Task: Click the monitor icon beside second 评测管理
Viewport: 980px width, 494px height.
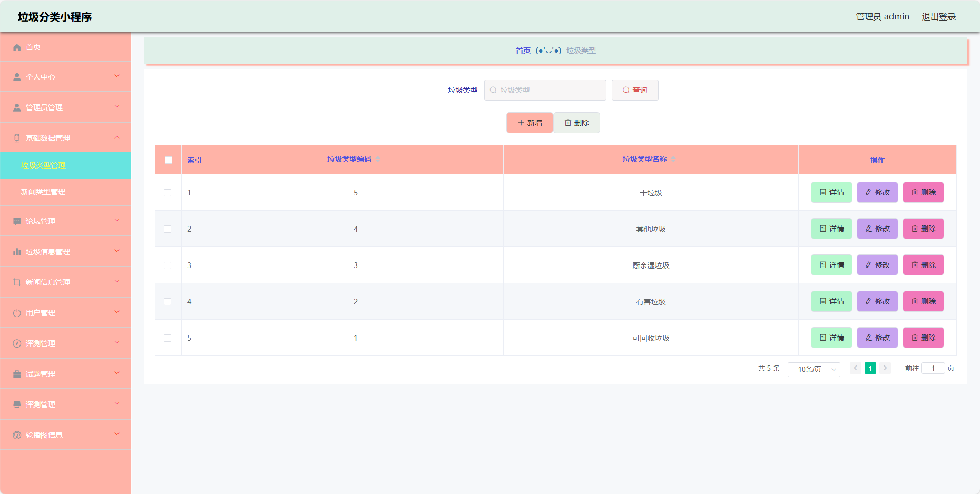Action: coord(17,404)
